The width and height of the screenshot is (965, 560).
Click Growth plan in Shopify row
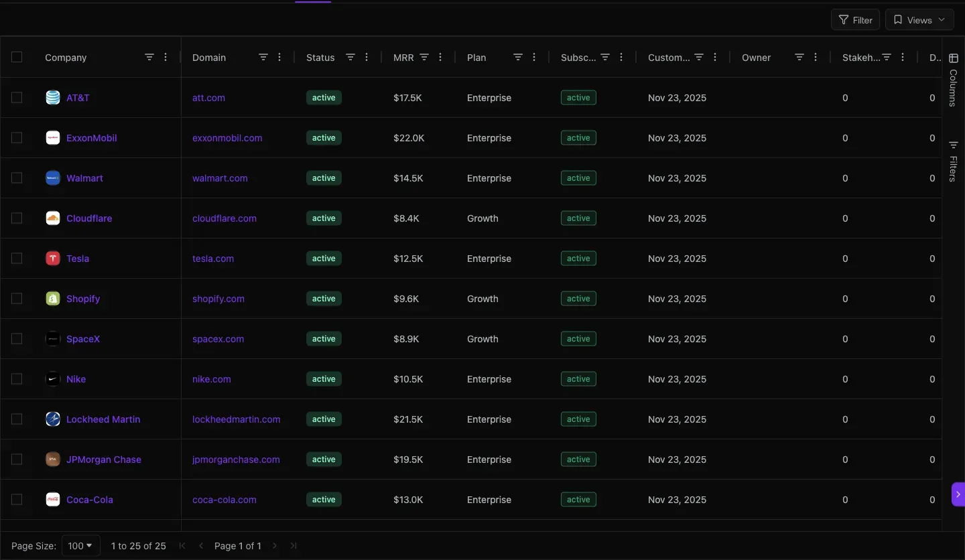482,299
